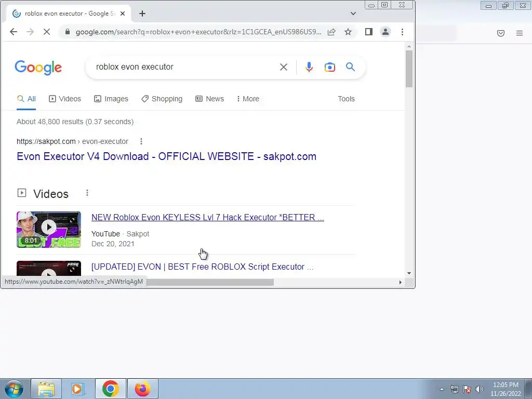
Task: Open Windows Media Player from the taskbar
Action: (x=77, y=389)
